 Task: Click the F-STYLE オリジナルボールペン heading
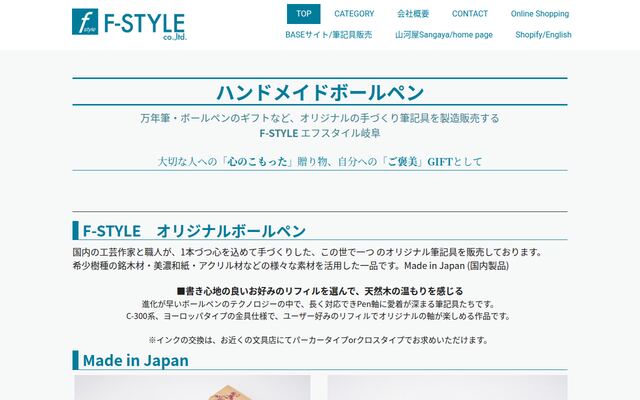(x=194, y=231)
